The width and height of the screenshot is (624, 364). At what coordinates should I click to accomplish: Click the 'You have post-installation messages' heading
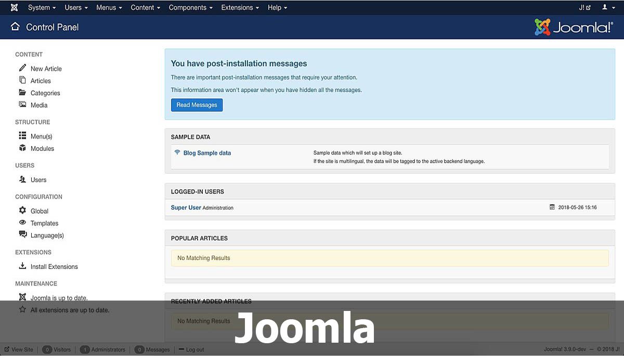coord(239,63)
